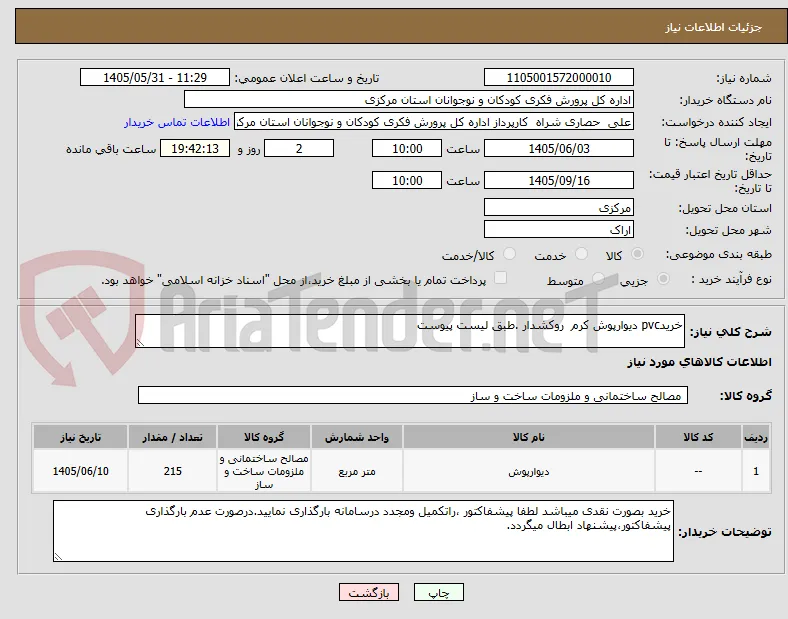
Task: Click the buyer organization name field
Action: (409, 99)
